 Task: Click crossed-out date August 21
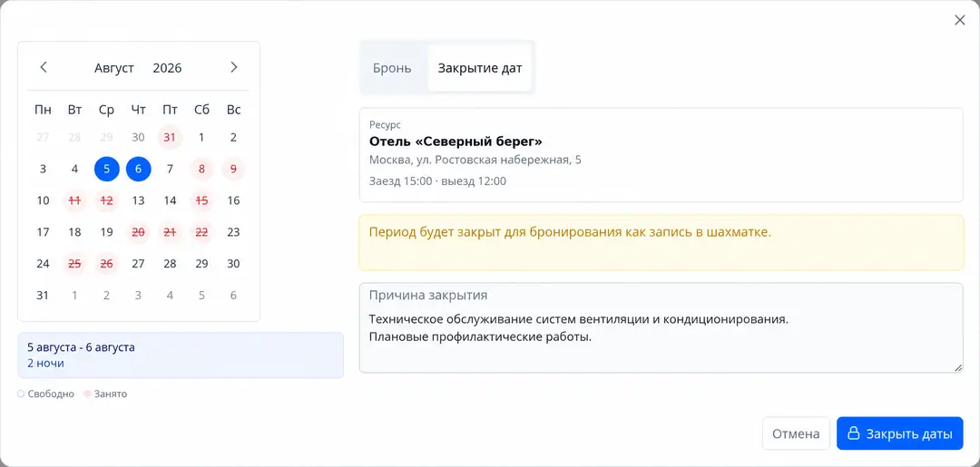[x=170, y=232]
